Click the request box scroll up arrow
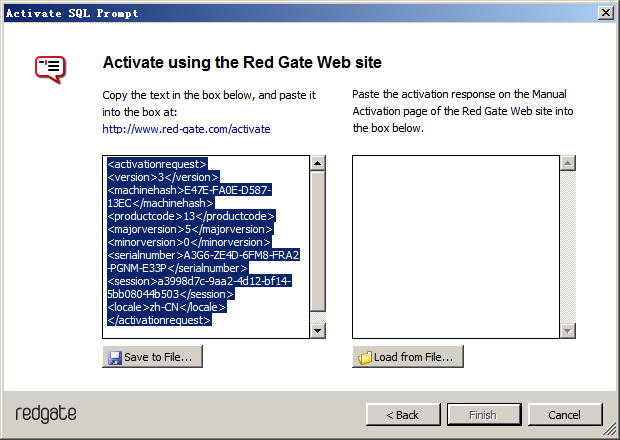 click(318, 163)
